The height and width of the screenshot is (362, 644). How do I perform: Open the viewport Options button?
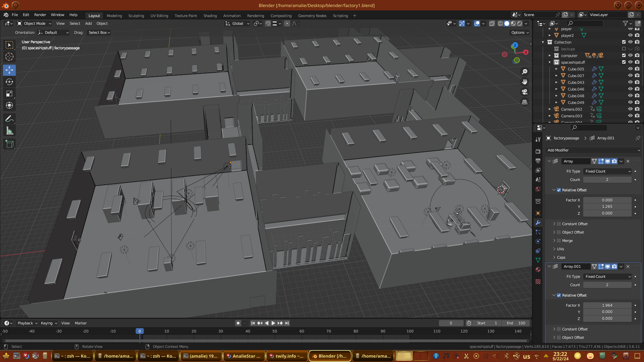point(520,33)
